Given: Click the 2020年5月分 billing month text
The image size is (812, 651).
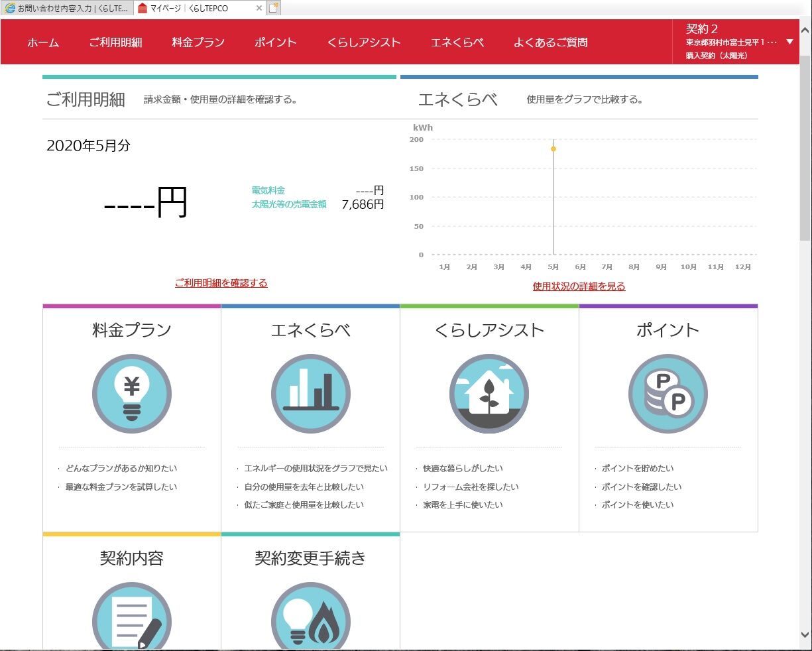Looking at the screenshot, I should [x=88, y=146].
